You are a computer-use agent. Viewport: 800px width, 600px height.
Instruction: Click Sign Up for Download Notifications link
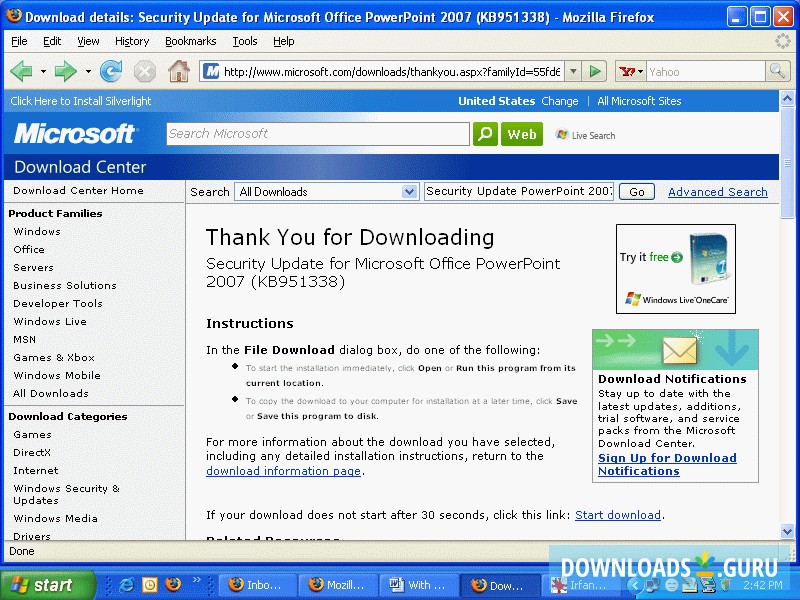tap(667, 464)
